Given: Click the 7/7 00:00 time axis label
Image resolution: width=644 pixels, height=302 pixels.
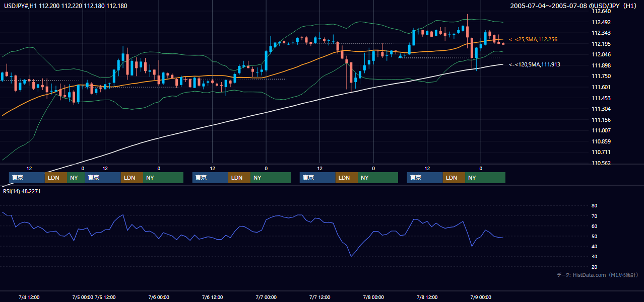Looking at the screenshot, I should [x=266, y=297].
